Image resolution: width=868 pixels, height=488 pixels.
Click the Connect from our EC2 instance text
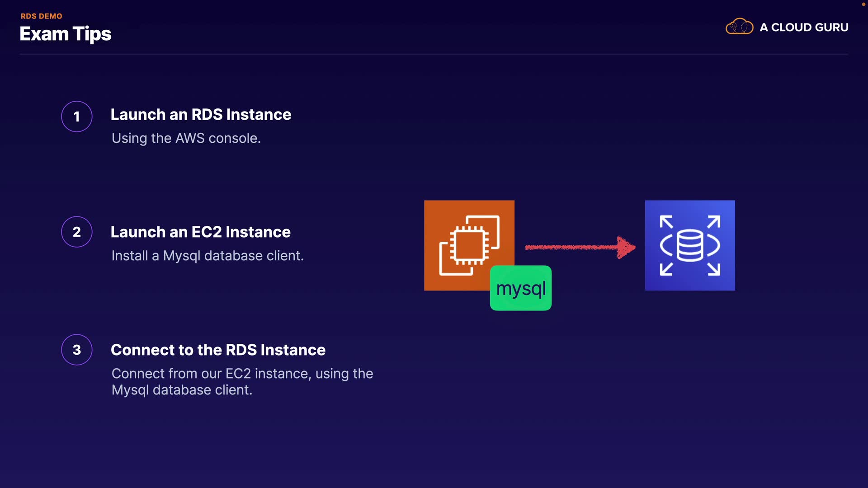pos(242,373)
